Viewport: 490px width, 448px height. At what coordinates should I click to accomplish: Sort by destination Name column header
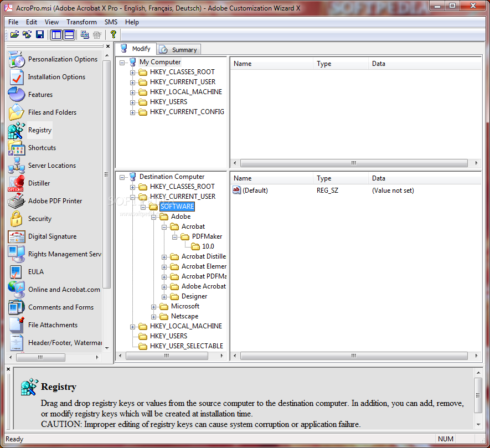271,178
